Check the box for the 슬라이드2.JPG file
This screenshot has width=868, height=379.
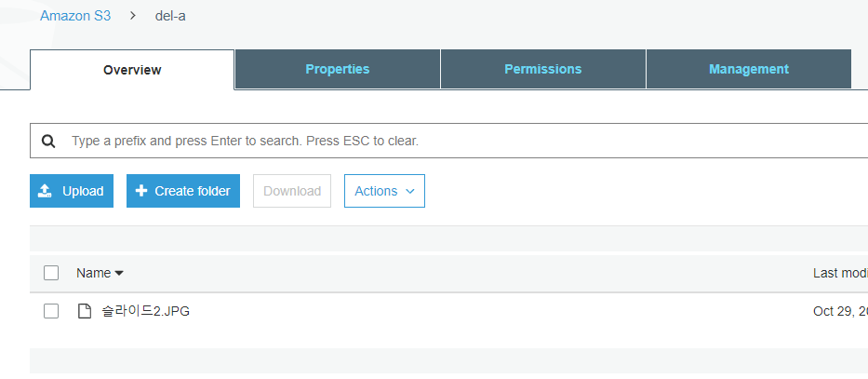pos(51,311)
